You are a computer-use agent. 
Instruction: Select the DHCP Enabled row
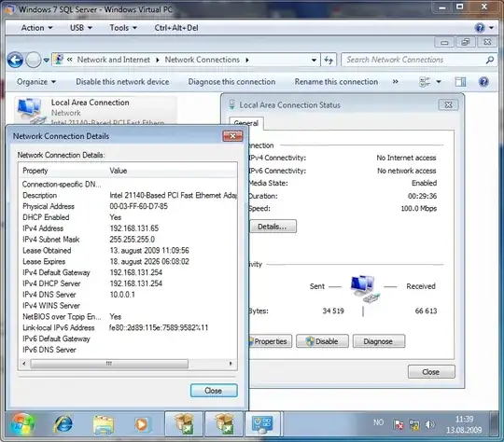129,217
